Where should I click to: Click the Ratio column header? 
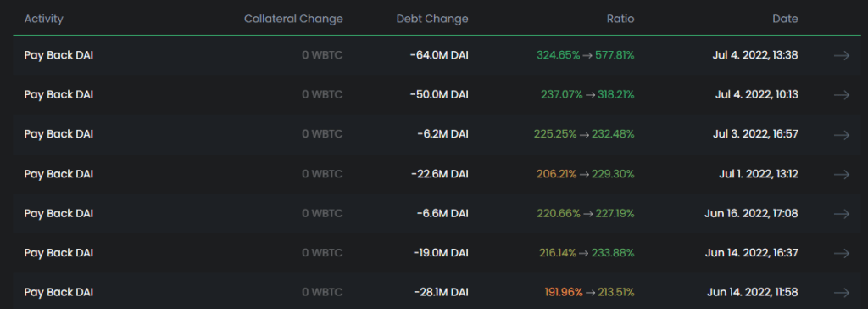coord(620,19)
